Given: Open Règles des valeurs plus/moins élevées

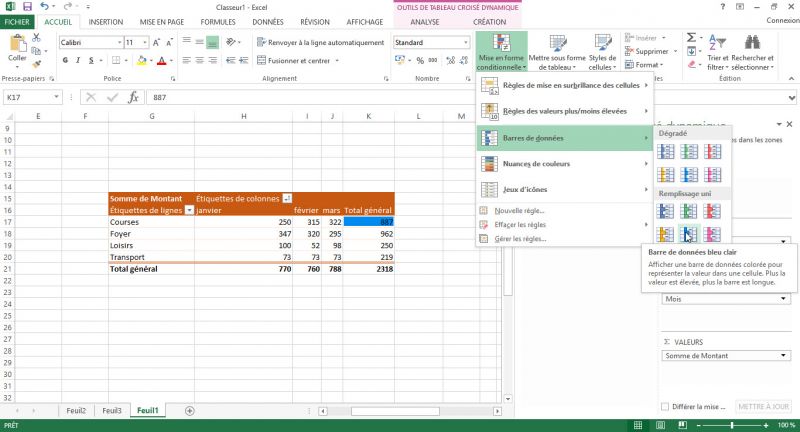Looking at the screenshot, I should [564, 111].
